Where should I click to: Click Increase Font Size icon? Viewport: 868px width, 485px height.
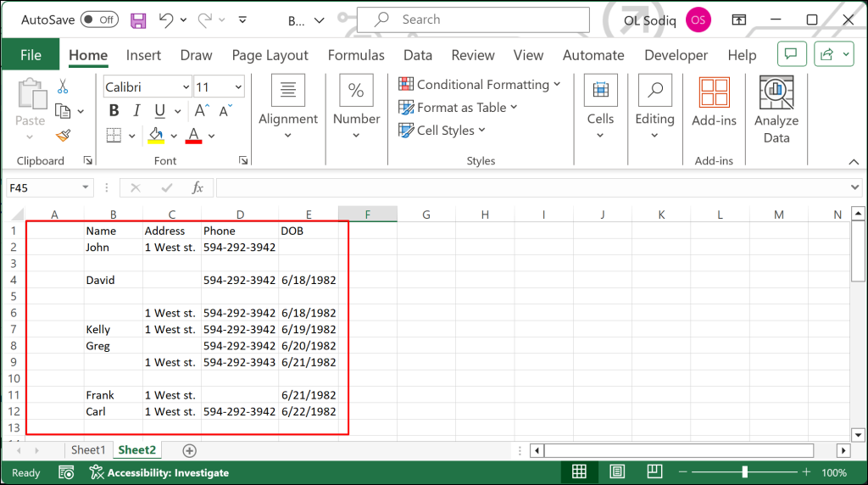[x=202, y=111]
